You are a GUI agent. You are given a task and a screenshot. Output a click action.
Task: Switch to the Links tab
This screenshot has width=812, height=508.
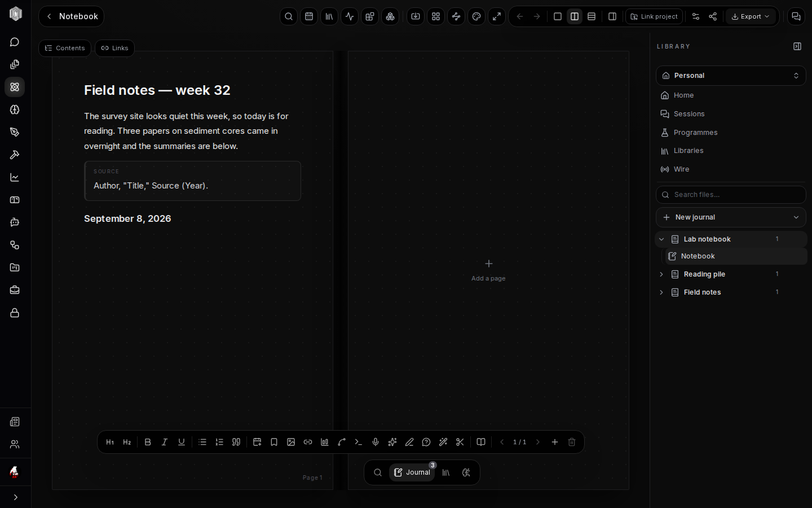point(114,48)
